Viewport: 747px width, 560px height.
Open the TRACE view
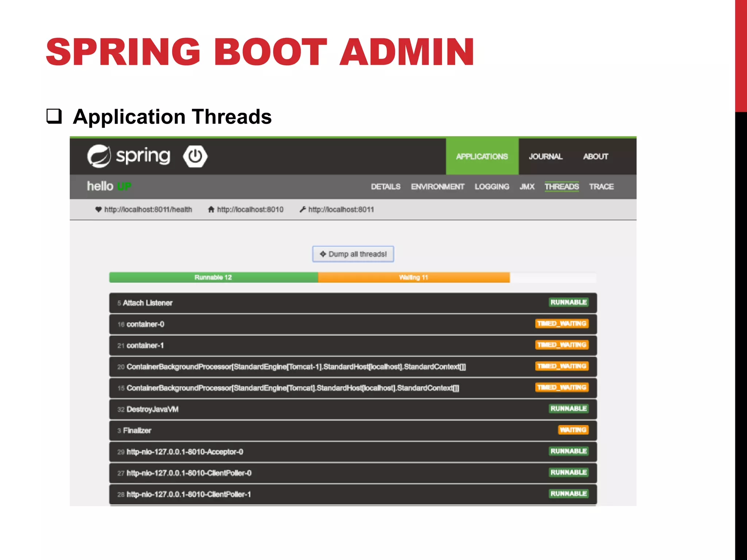601,187
